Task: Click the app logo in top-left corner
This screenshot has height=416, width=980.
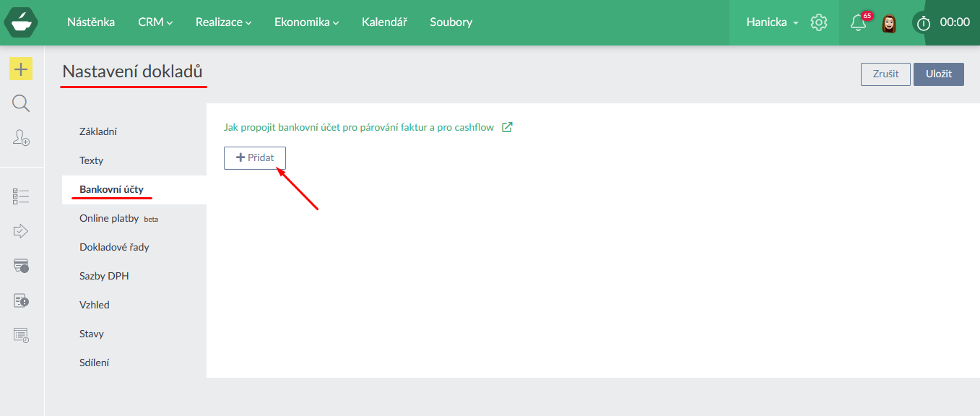Action: pyautogui.click(x=21, y=22)
